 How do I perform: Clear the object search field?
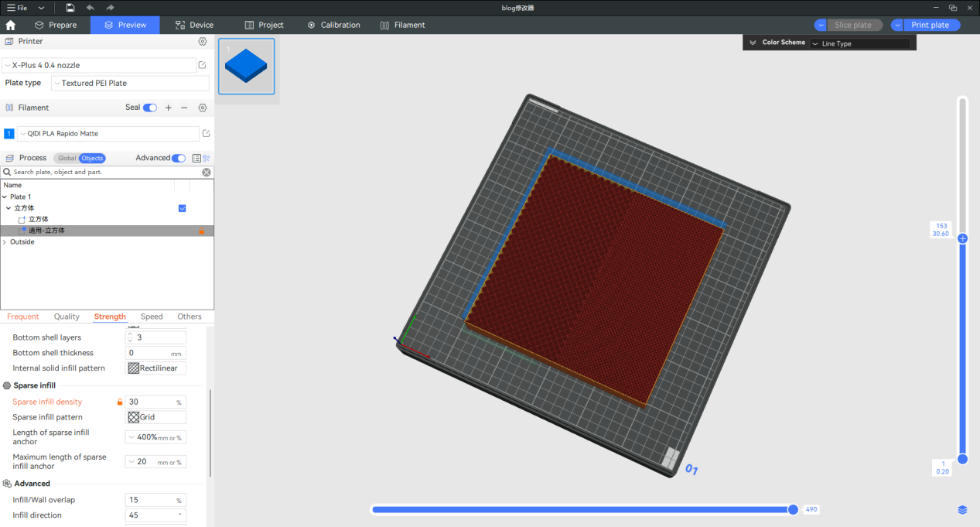[207, 172]
